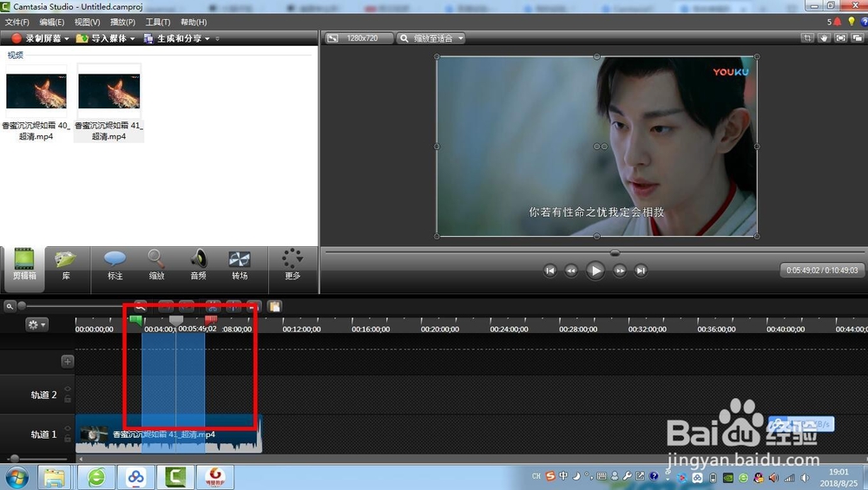Open the 文件(F) menu
The width and height of the screenshot is (868, 490).
tap(17, 23)
